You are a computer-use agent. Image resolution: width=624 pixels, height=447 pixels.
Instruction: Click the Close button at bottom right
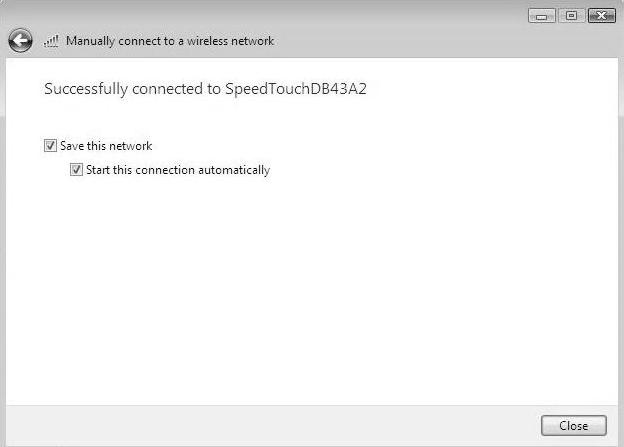click(x=573, y=426)
